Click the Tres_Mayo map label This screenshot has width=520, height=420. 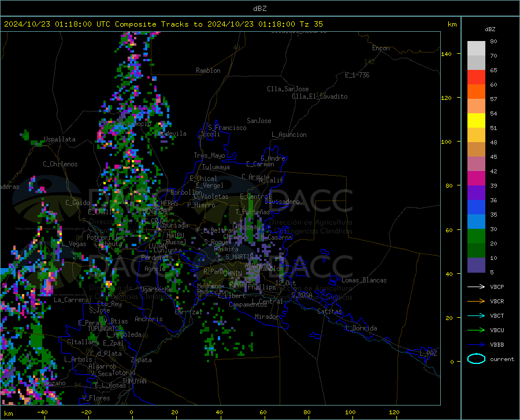(209, 155)
